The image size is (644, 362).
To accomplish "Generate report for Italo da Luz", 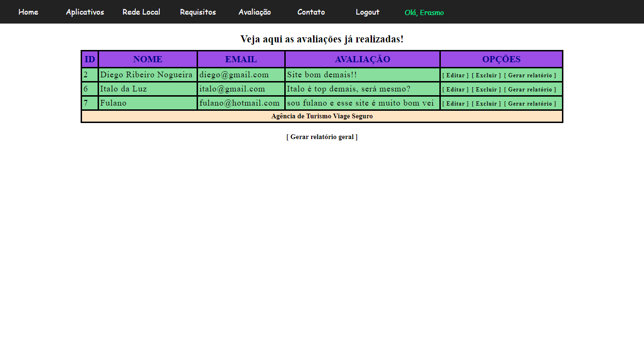I will (x=530, y=90).
